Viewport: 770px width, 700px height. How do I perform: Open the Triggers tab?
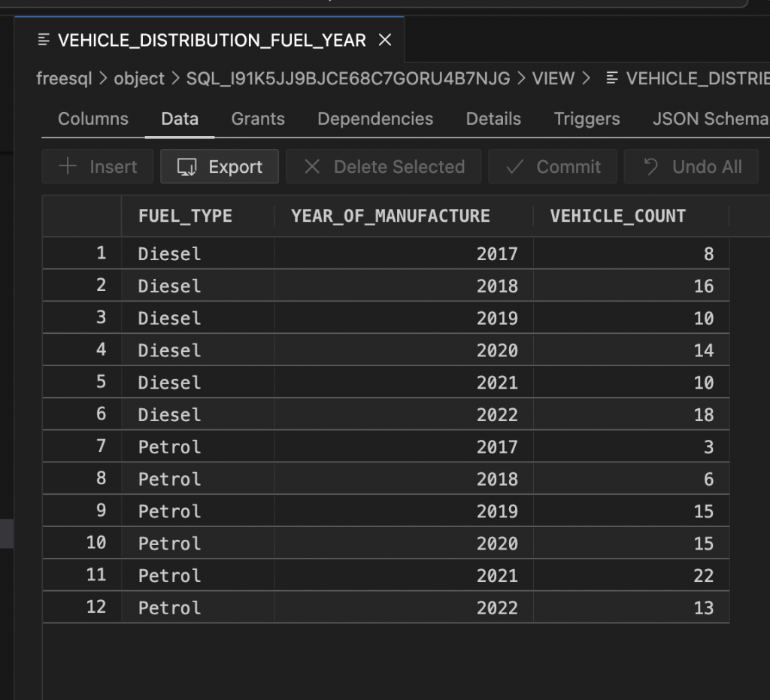click(587, 118)
